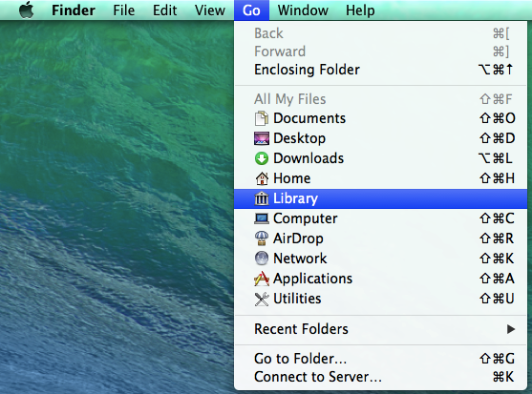Screen dimensions: 532x394
Task: Open the Apple logo menu
Action: pyautogui.click(x=27, y=10)
